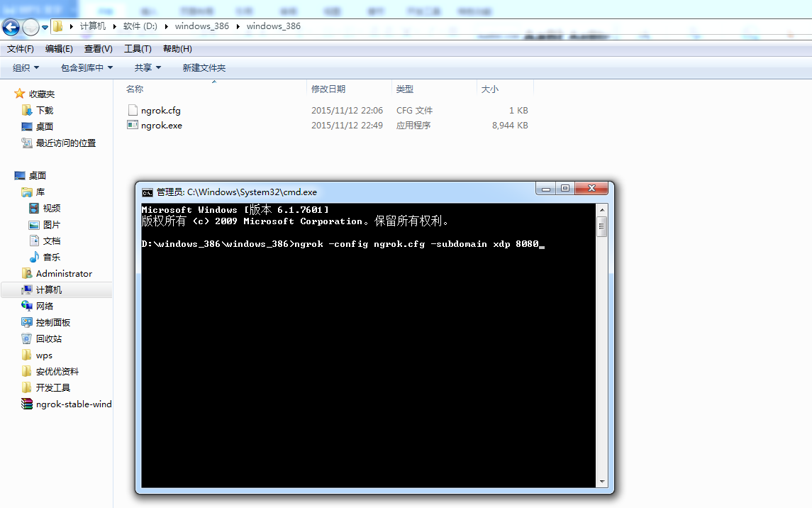Maximize the cmd.exe window
Image resolution: width=812 pixels, height=508 pixels.
tap(565, 189)
